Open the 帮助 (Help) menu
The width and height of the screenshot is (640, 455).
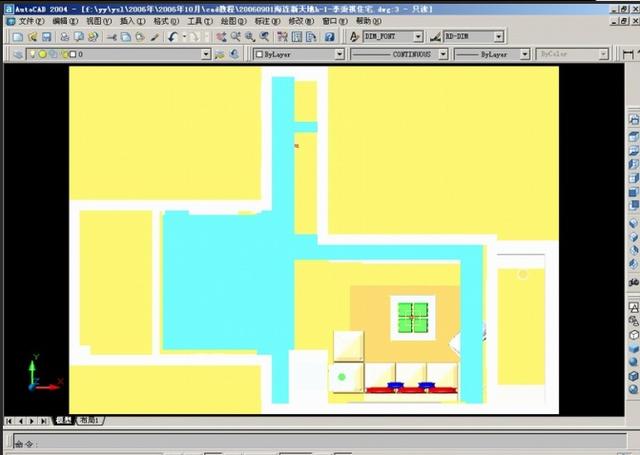(x=369, y=21)
